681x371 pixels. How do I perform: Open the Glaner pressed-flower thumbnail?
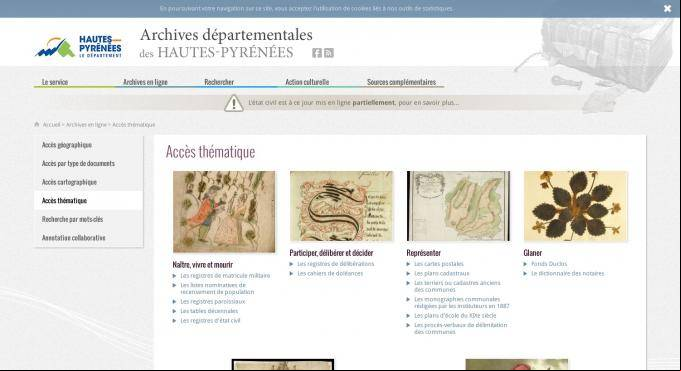coord(575,206)
